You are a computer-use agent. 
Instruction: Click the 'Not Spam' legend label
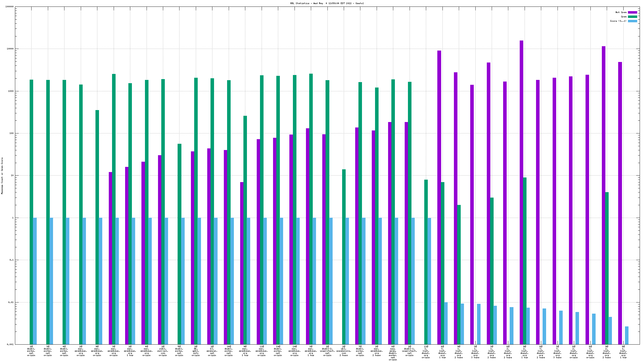click(x=621, y=12)
